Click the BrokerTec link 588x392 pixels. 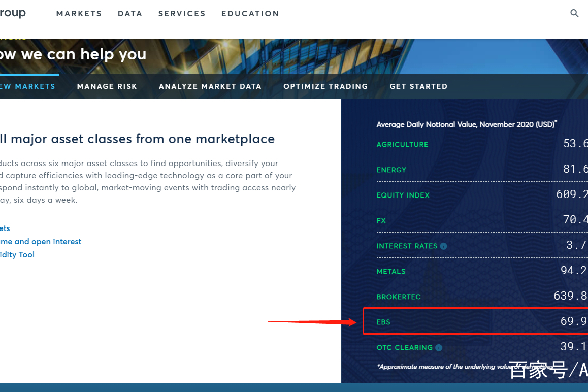(398, 297)
